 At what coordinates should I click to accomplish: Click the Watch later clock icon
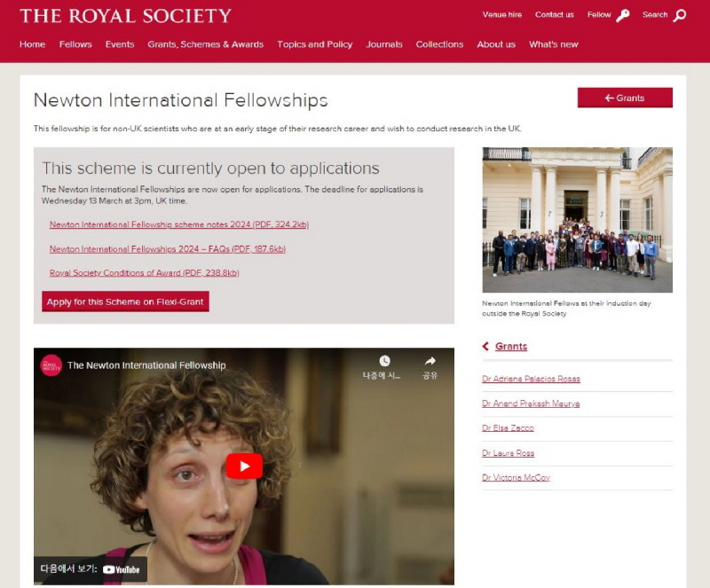pos(384,361)
